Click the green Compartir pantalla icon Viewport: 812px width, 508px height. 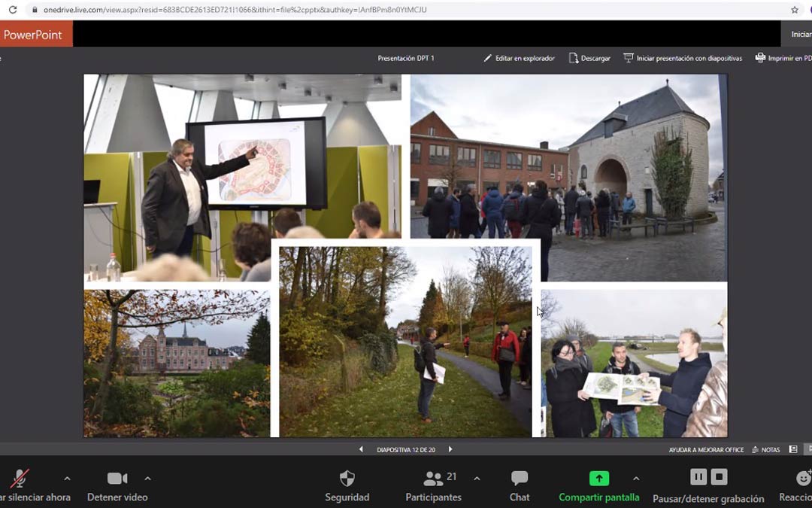(599, 478)
